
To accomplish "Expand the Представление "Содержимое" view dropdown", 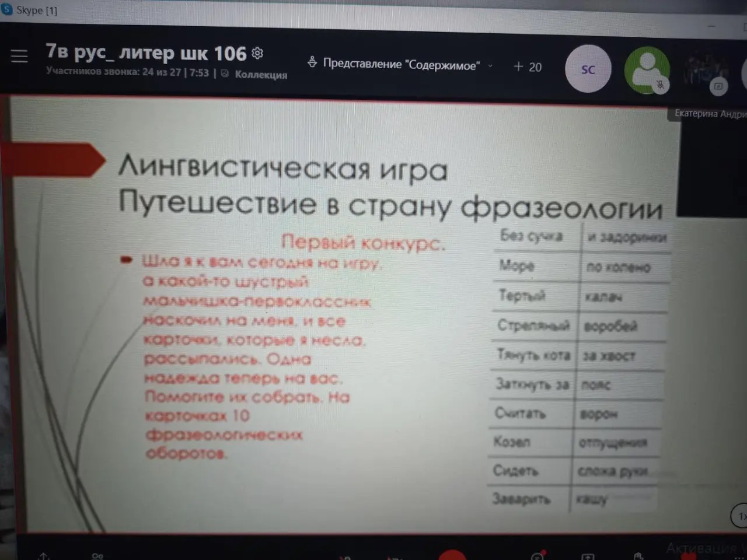I will 402,65.
